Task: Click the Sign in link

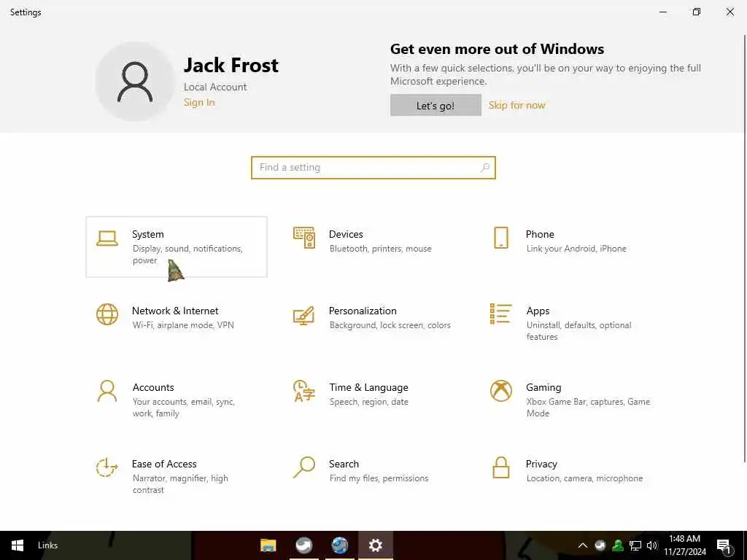Action: point(199,102)
